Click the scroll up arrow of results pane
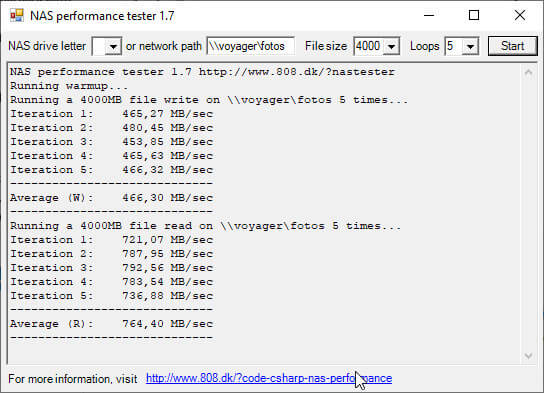Screen dimensions: 544x393 click(x=528, y=72)
